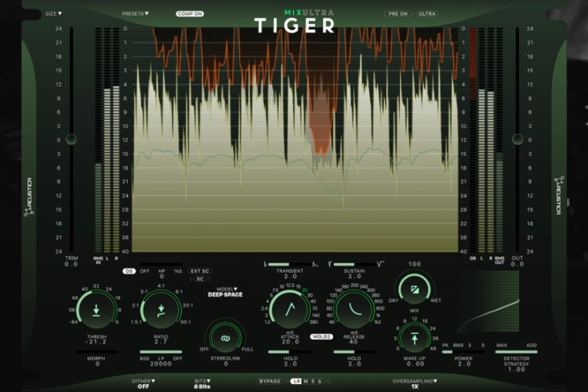Toggle the DS sidechain filter switch
Screen dimensions: 588x392
pyautogui.click(x=129, y=271)
